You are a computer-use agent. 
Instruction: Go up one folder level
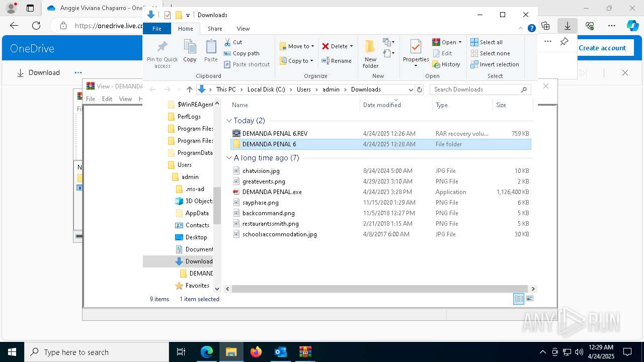(x=189, y=89)
